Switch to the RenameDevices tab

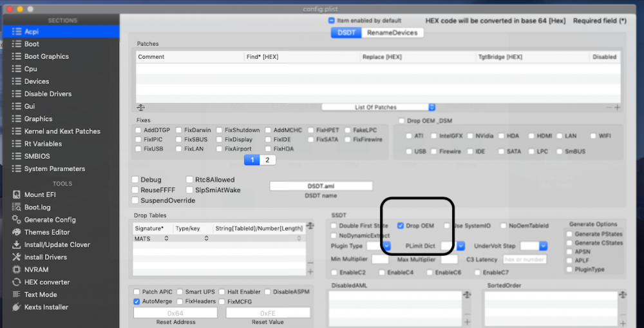point(392,33)
